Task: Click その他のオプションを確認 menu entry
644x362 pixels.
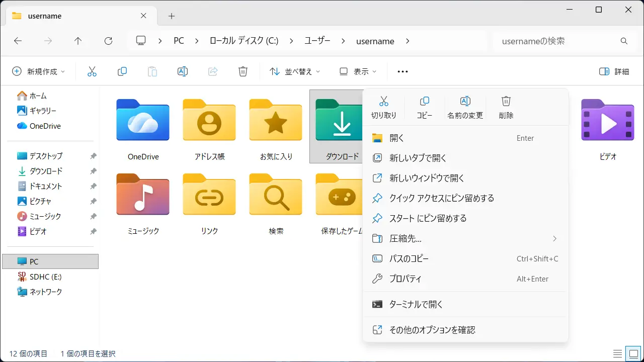Action: click(432, 330)
